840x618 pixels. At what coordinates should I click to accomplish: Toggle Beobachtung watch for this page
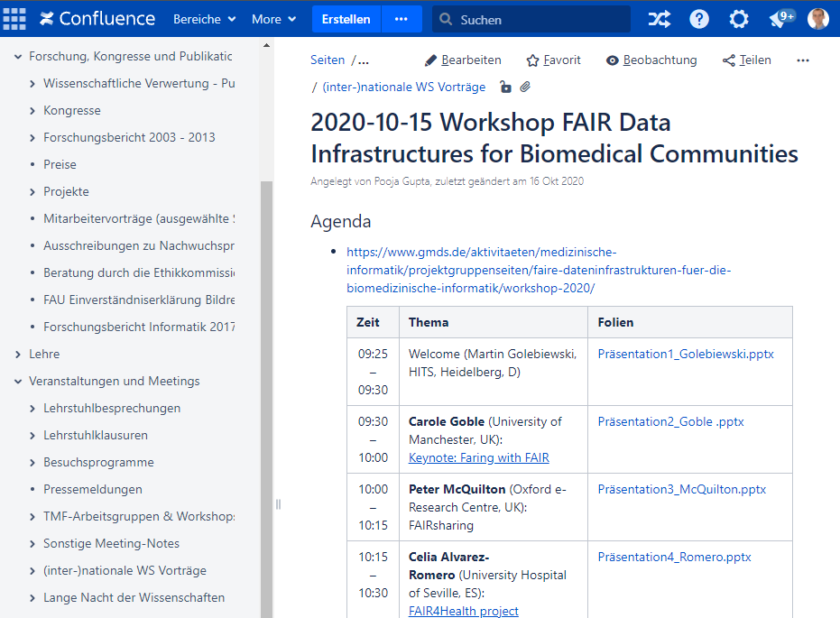pyautogui.click(x=651, y=60)
